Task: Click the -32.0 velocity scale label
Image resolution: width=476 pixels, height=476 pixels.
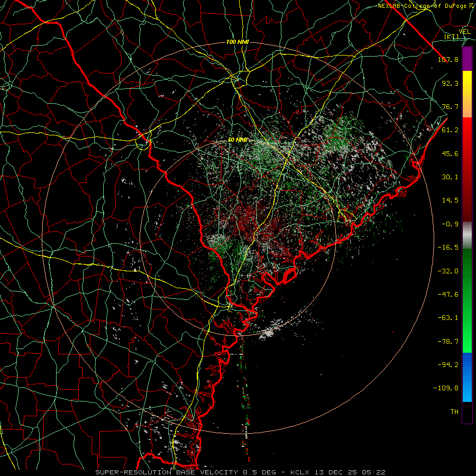Action: coord(448,271)
